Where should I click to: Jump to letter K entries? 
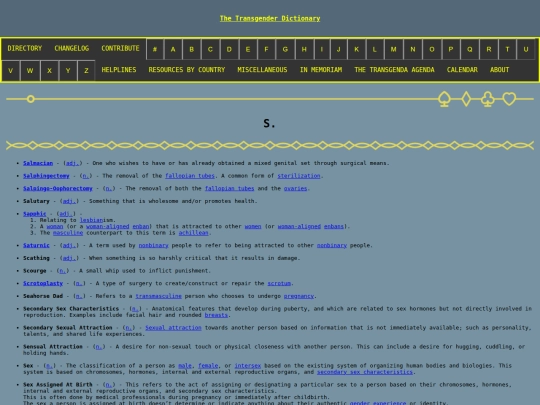(x=356, y=49)
